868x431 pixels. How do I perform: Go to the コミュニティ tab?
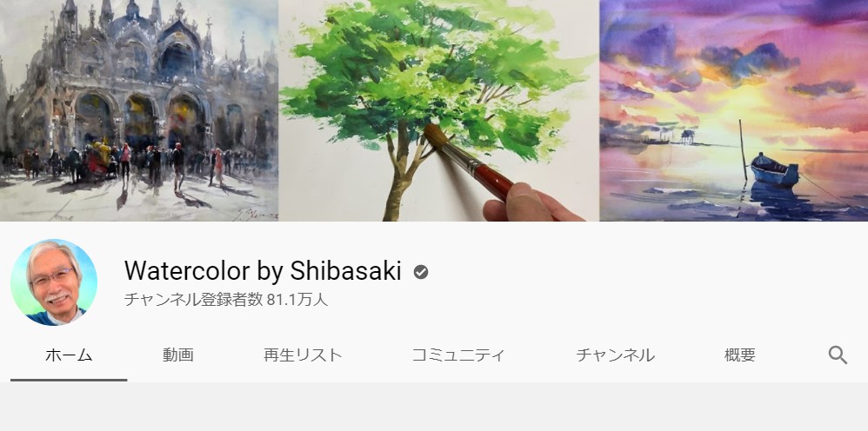coord(458,355)
